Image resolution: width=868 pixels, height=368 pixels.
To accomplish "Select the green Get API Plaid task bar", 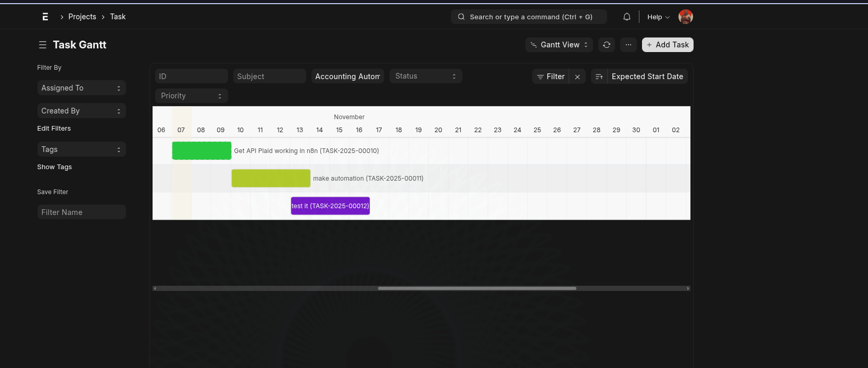I will [x=202, y=150].
